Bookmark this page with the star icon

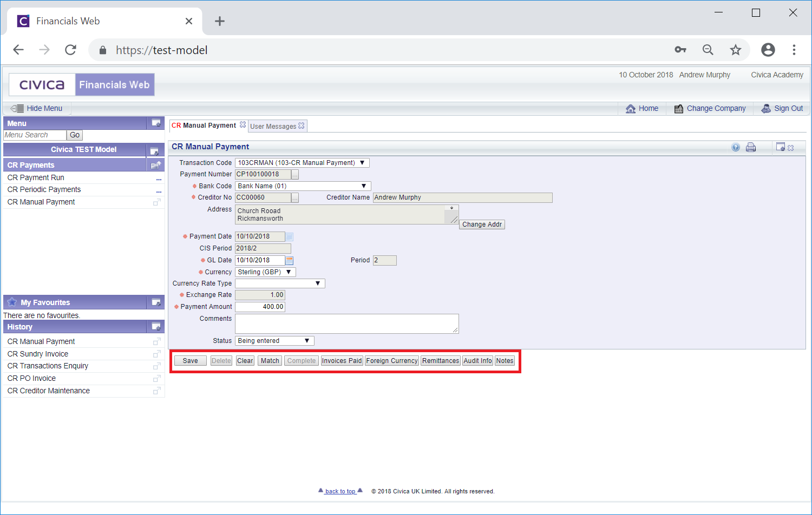click(735, 50)
